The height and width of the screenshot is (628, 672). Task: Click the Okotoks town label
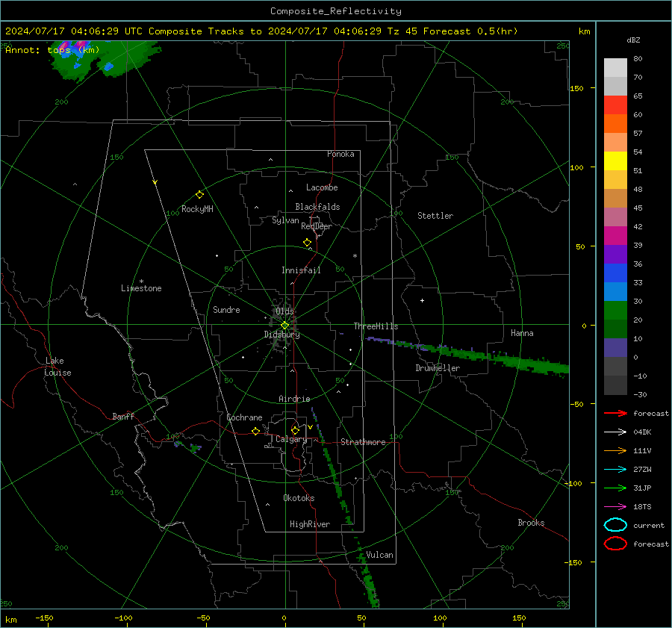(x=299, y=498)
